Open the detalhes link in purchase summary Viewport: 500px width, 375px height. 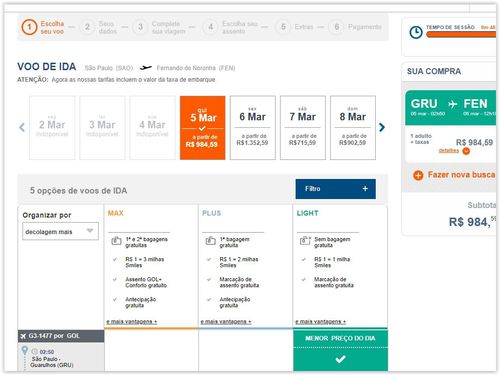pyautogui.click(x=449, y=150)
